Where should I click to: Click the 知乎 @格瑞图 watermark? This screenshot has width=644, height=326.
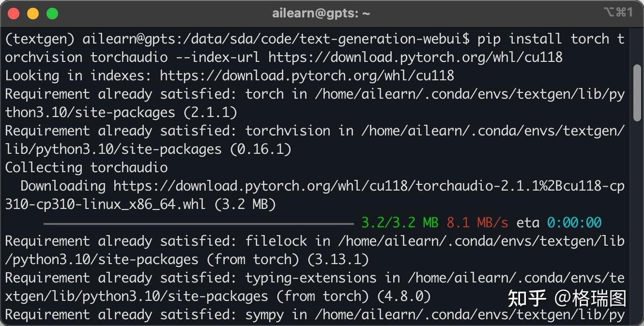(x=567, y=298)
